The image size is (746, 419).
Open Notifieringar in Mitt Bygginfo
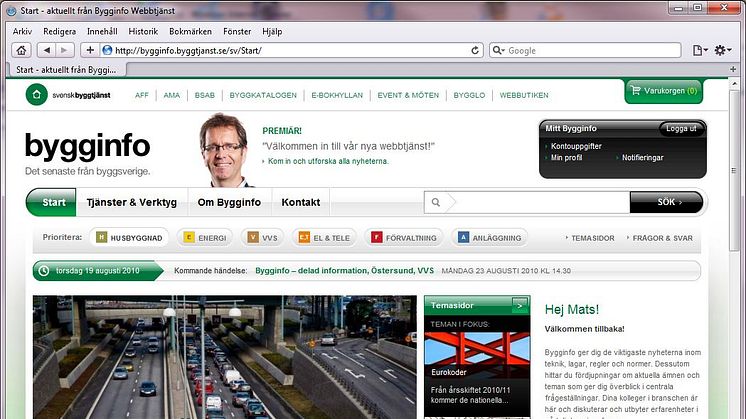pos(642,157)
